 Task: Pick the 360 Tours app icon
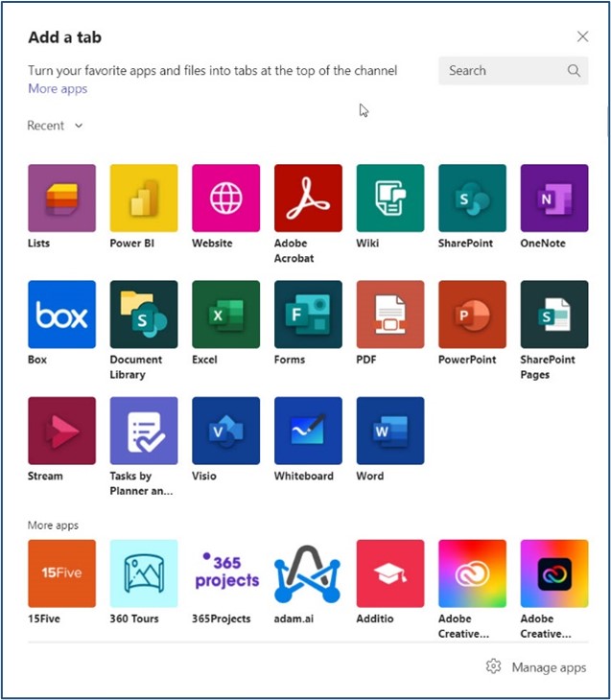point(144,573)
